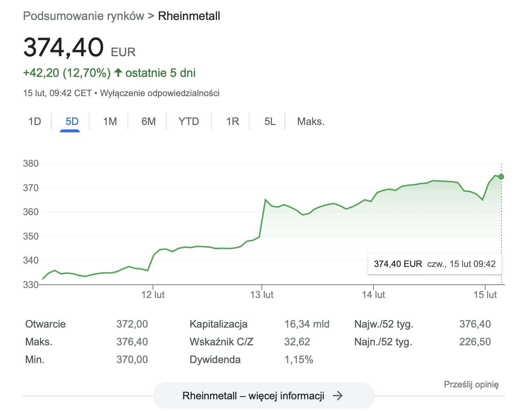Show the Maks. full history range
Viewport: 530px width, 420px height.
310,122
